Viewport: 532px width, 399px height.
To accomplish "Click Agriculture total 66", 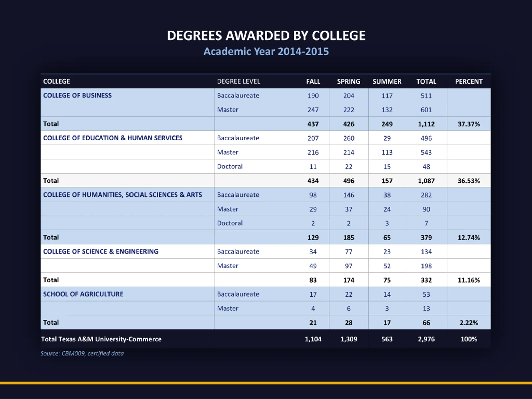I will click(x=426, y=323).
